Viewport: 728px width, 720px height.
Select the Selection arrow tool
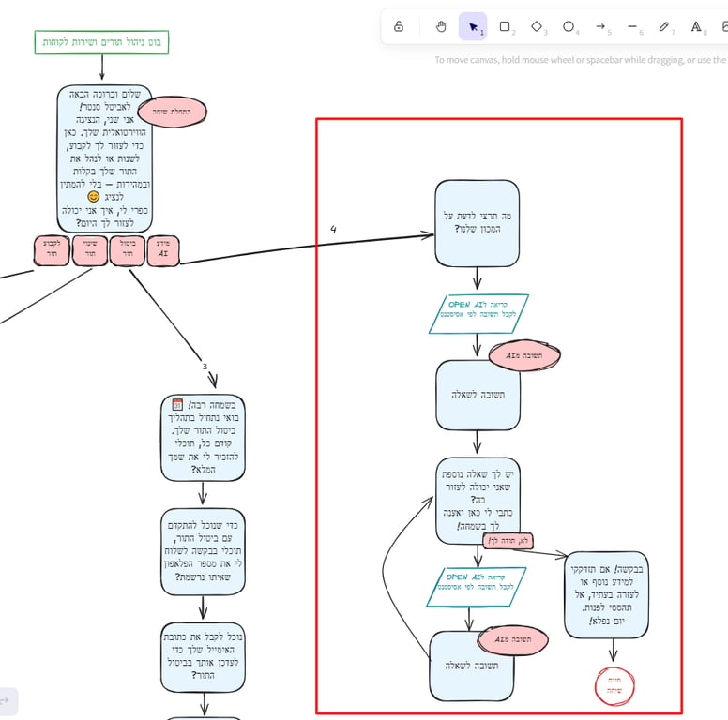click(x=473, y=26)
